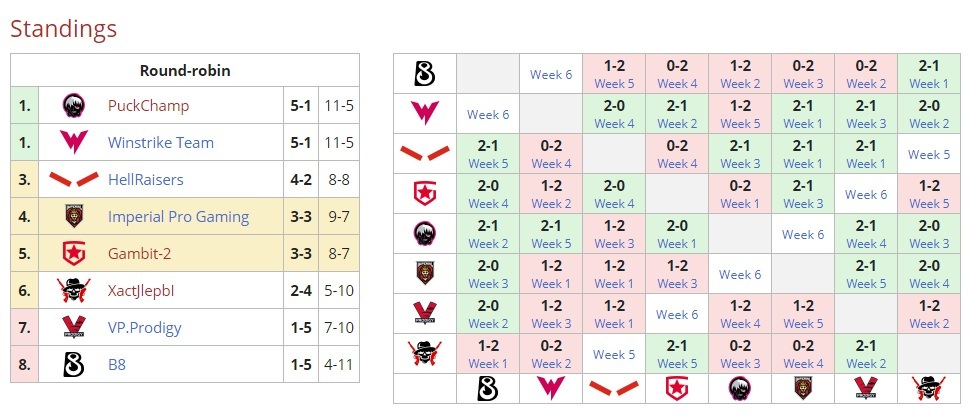Click the HellRaisers logo in the standings list
This screenshot has height=418, width=968.
coord(72,180)
